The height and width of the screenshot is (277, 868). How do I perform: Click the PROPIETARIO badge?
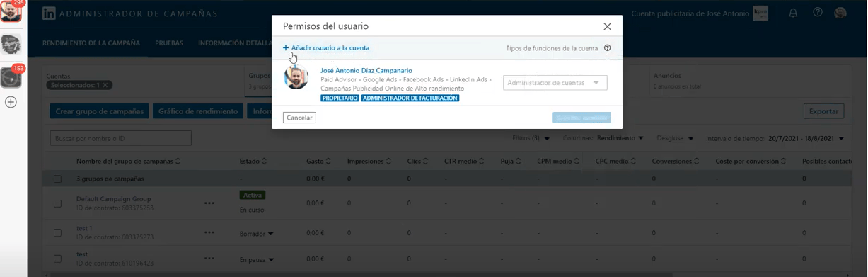340,98
